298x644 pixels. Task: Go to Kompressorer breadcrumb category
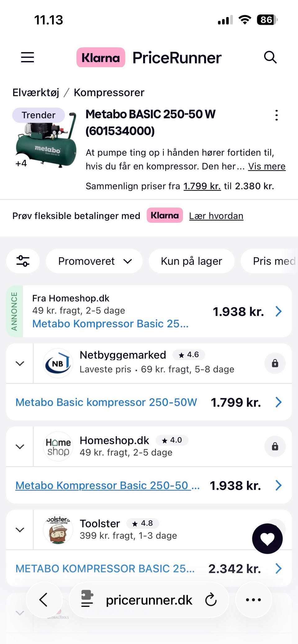pos(109,92)
